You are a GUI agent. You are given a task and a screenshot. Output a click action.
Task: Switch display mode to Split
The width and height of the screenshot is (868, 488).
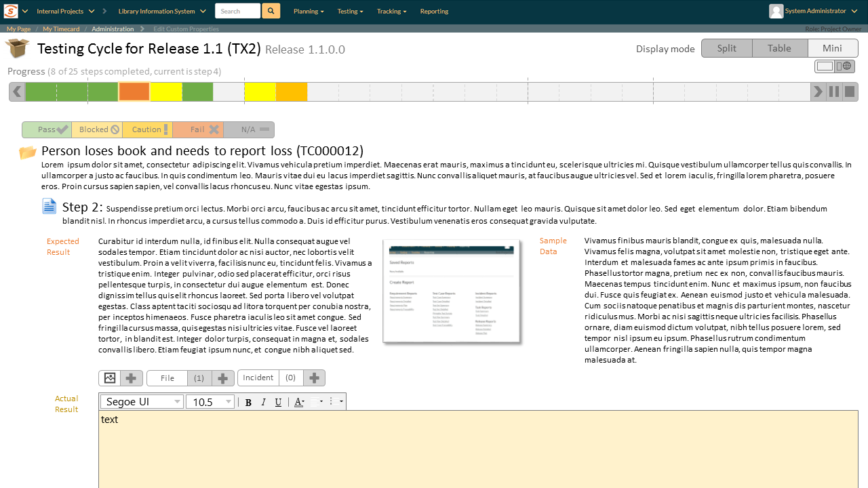coord(727,48)
